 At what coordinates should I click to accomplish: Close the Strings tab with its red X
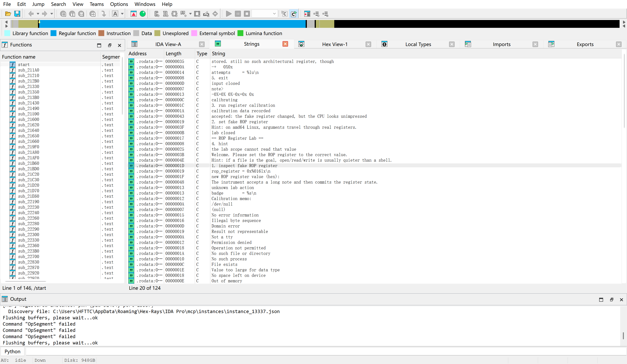click(x=285, y=44)
